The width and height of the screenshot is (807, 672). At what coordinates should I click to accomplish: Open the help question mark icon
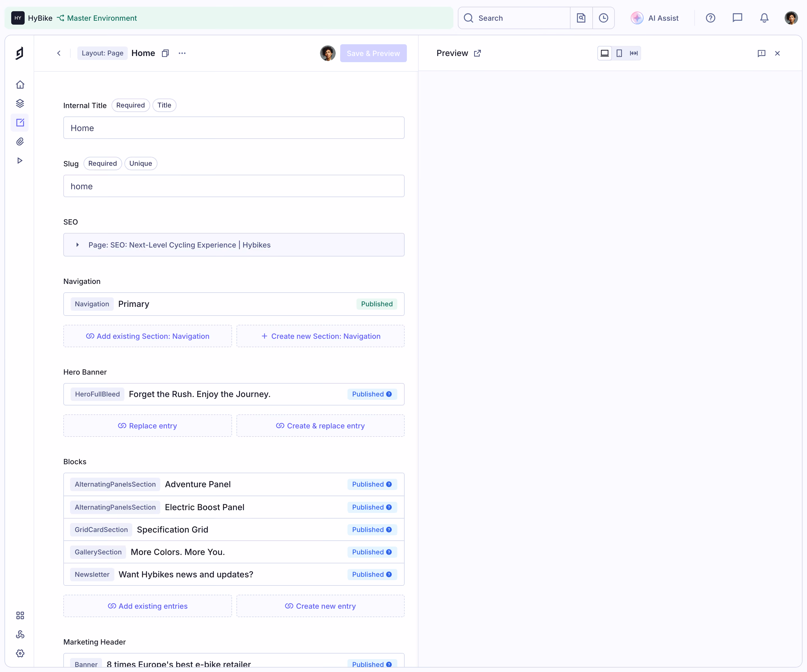pyautogui.click(x=711, y=18)
